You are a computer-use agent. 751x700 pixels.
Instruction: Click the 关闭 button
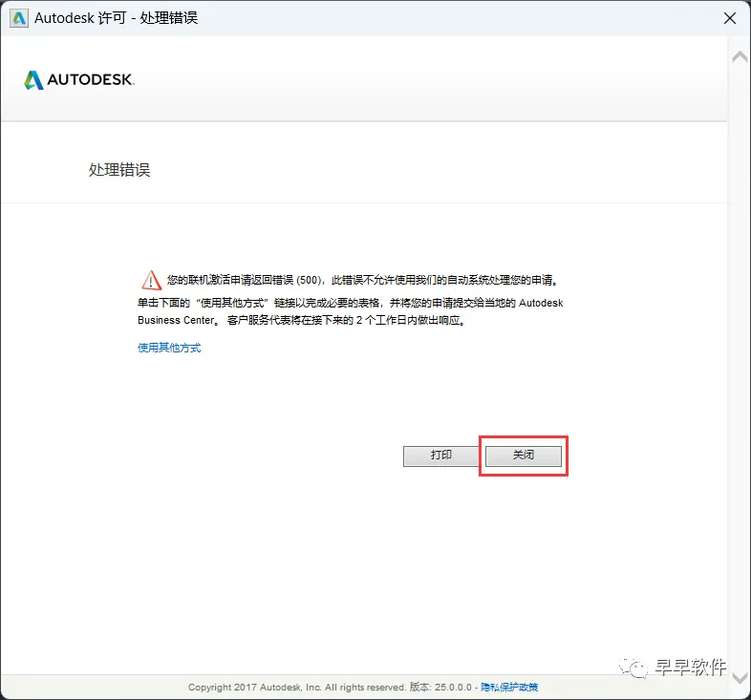(x=523, y=456)
